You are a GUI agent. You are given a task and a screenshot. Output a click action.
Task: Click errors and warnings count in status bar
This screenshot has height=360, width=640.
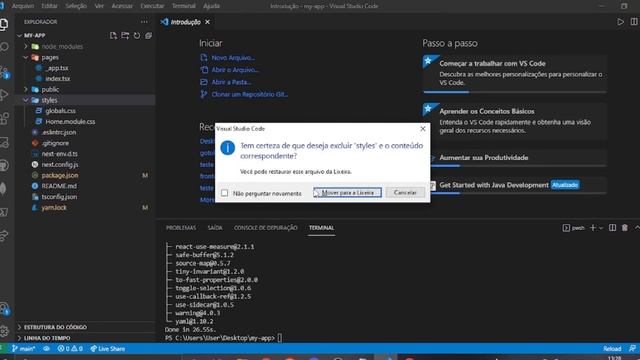[x=70, y=349]
